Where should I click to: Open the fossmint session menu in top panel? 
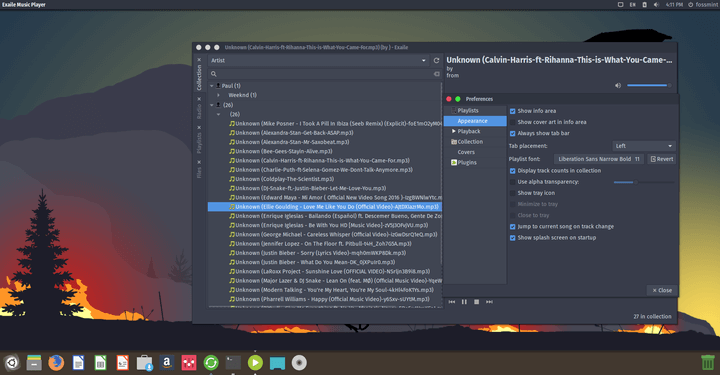[x=703, y=5]
